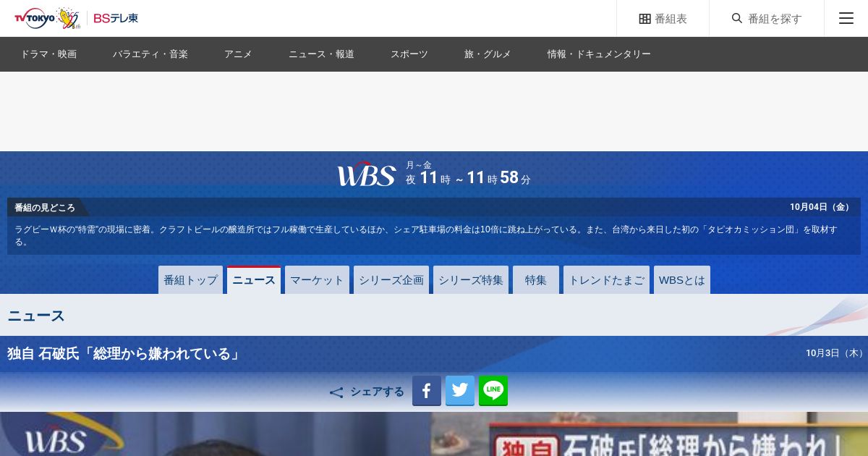Screen dimensions: 868x456
Task: Open アニメ category
Action: tap(238, 54)
